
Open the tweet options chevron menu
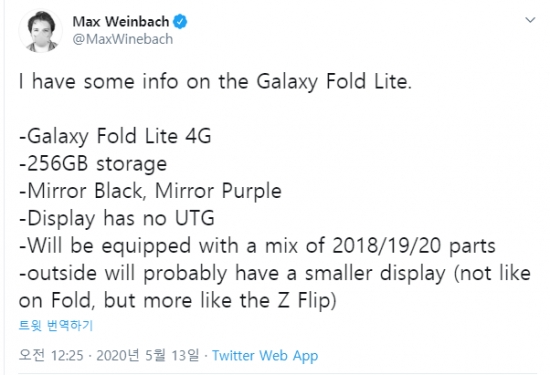click(x=530, y=20)
